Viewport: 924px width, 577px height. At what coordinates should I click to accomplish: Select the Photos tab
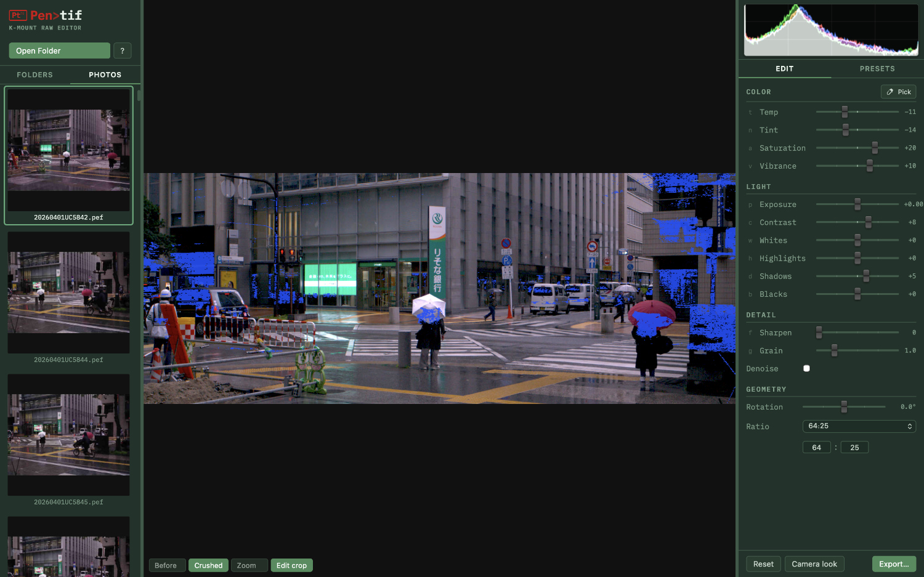pos(105,75)
